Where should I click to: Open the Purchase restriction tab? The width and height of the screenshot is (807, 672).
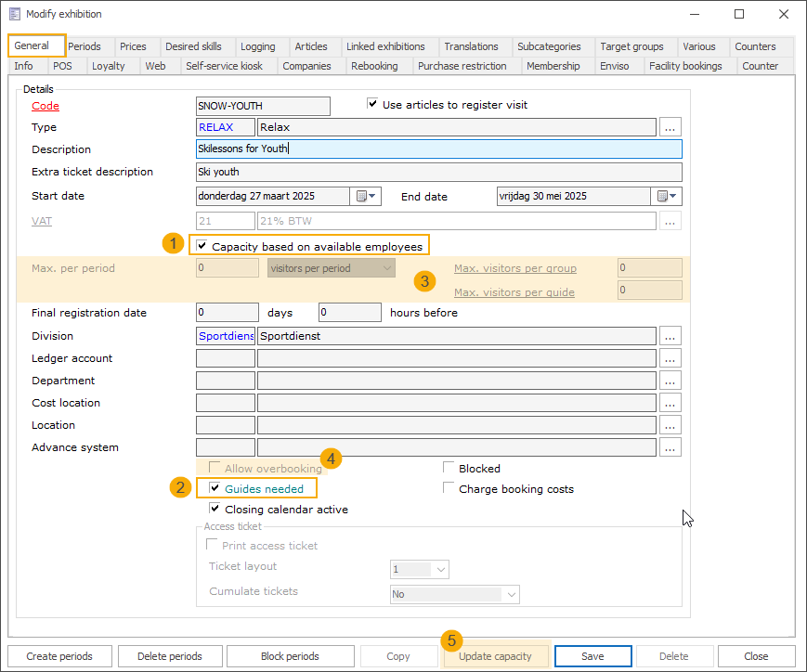(462, 66)
